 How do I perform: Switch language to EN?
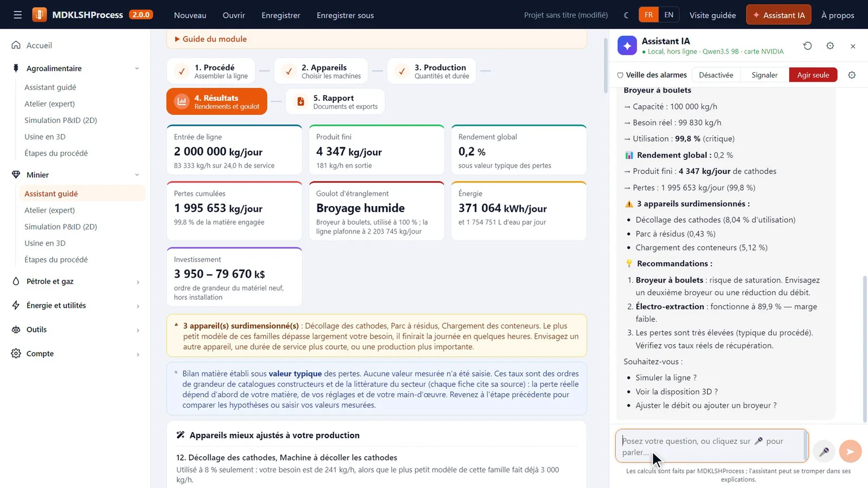click(669, 15)
